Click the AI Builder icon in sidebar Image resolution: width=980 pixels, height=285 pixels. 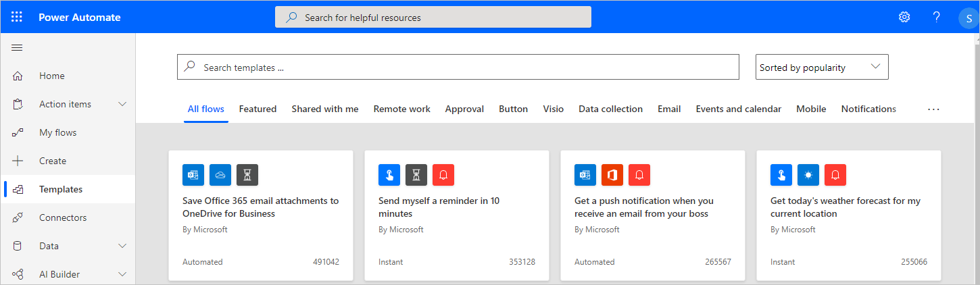coord(18,274)
